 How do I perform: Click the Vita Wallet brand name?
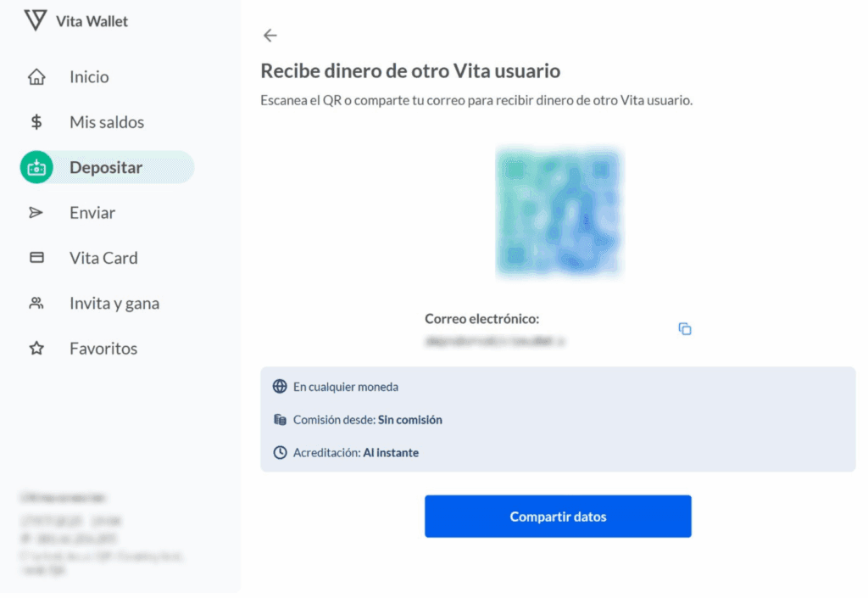tap(92, 21)
